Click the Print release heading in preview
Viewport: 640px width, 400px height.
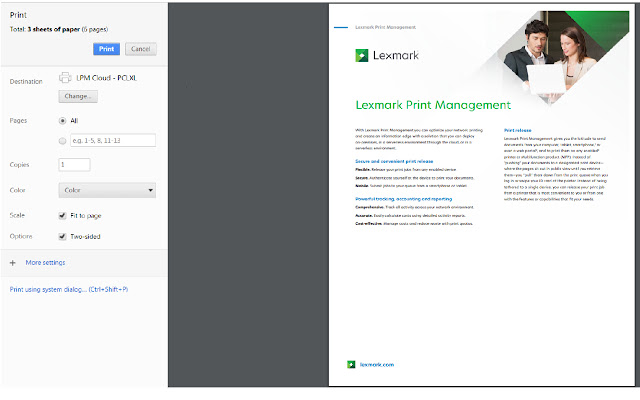coord(519,130)
